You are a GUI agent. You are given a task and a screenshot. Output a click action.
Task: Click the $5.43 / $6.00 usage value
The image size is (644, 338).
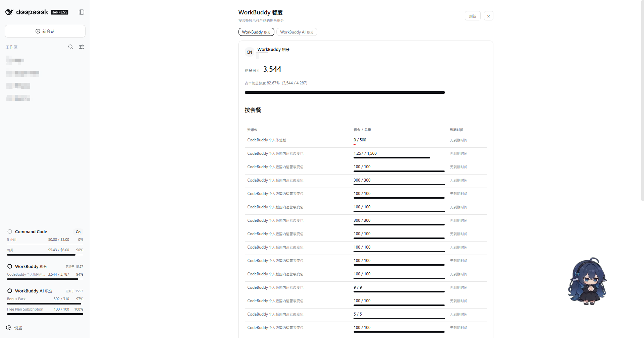(x=59, y=250)
